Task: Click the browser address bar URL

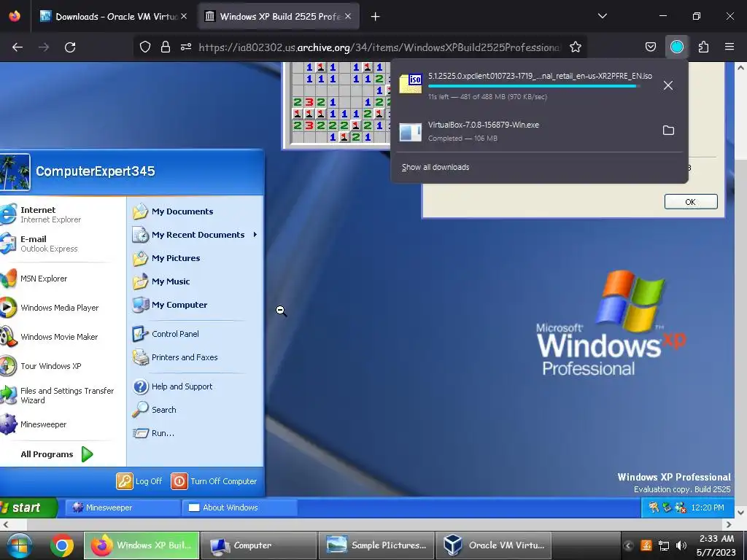Action: coord(379,47)
